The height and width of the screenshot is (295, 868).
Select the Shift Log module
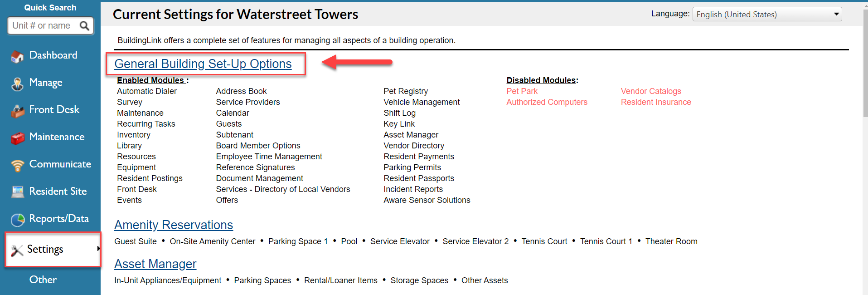(x=399, y=113)
